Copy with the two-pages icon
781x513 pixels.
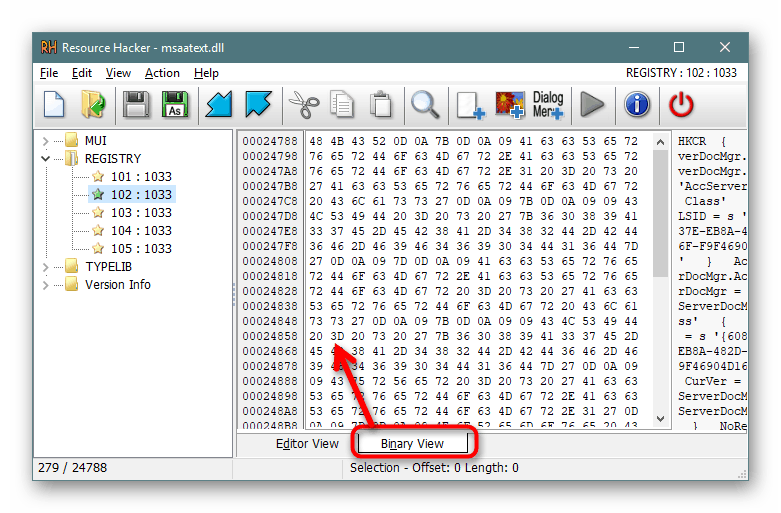pyautogui.click(x=342, y=105)
